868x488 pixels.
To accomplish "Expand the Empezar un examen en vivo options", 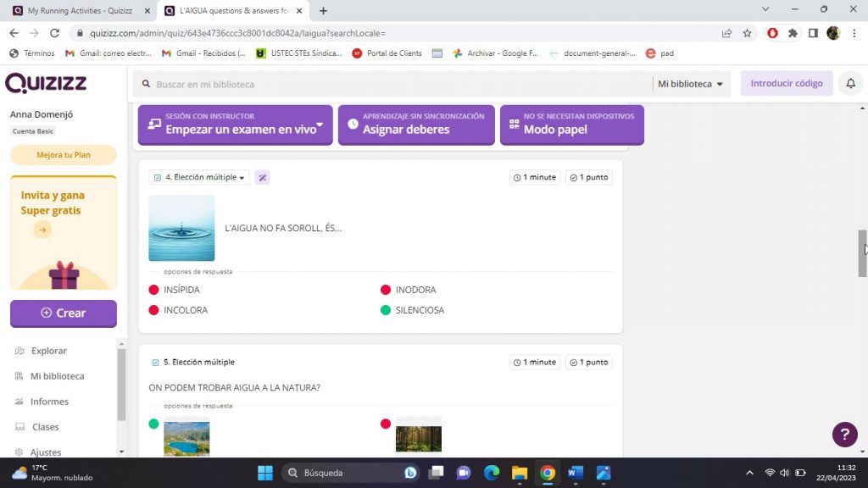I will click(x=320, y=126).
